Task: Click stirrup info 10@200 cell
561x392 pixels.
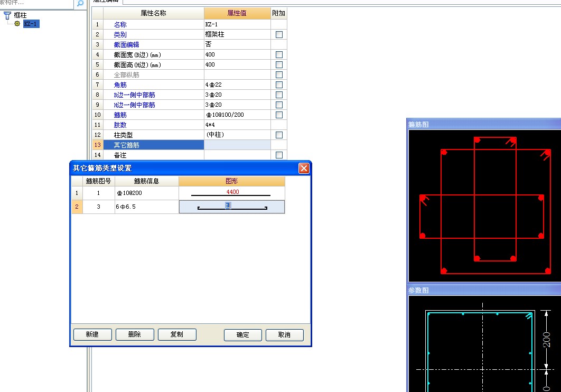Action: click(x=147, y=193)
